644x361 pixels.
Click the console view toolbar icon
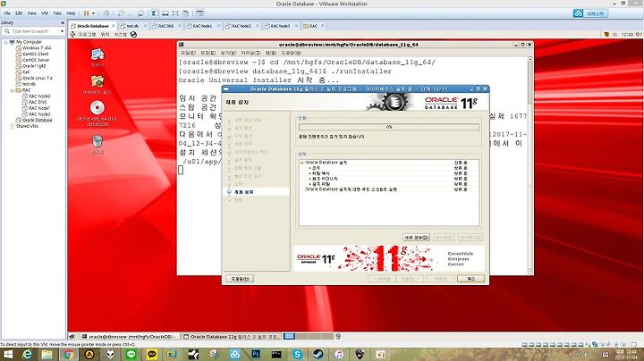tap(200, 13)
